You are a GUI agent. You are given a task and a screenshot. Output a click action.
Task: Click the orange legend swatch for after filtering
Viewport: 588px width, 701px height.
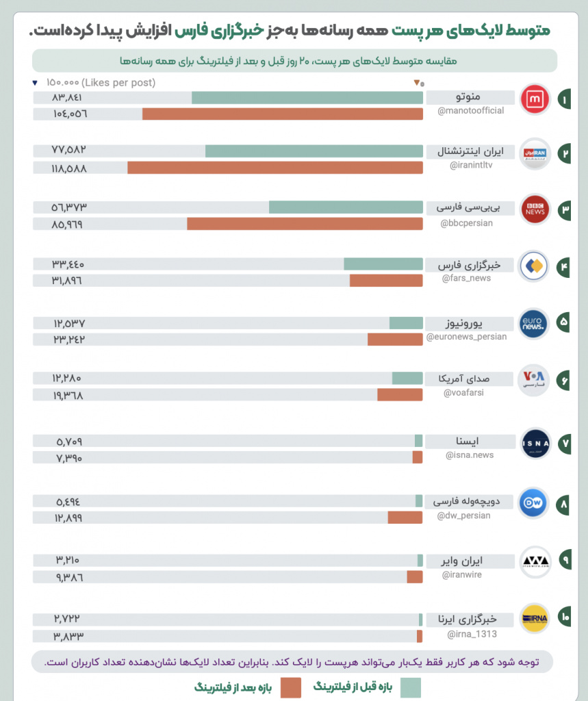pyautogui.click(x=290, y=687)
